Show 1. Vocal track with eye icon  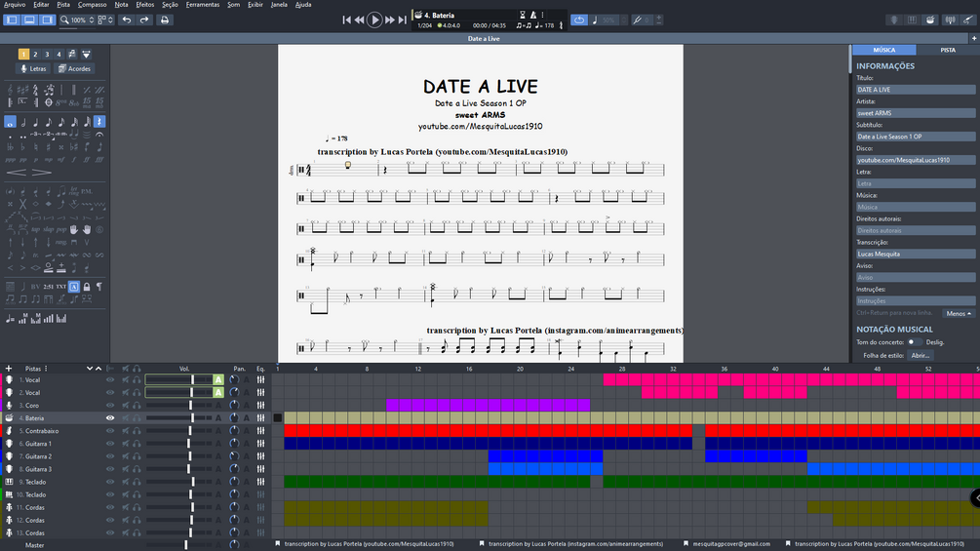[110, 379]
